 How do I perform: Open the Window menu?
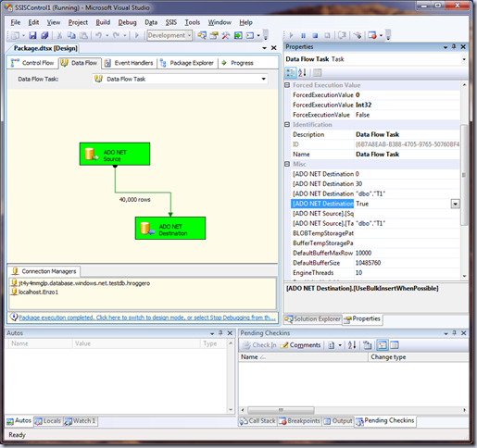tap(220, 22)
